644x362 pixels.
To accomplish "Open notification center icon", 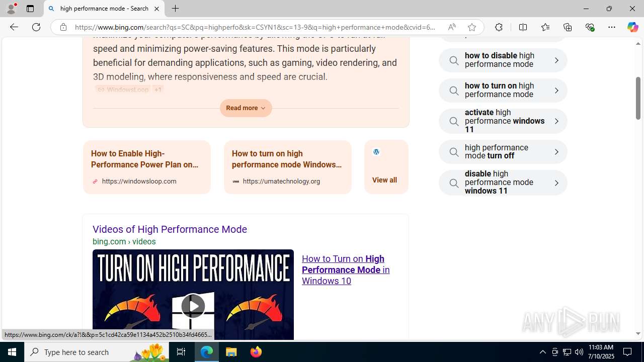I will click(x=628, y=352).
